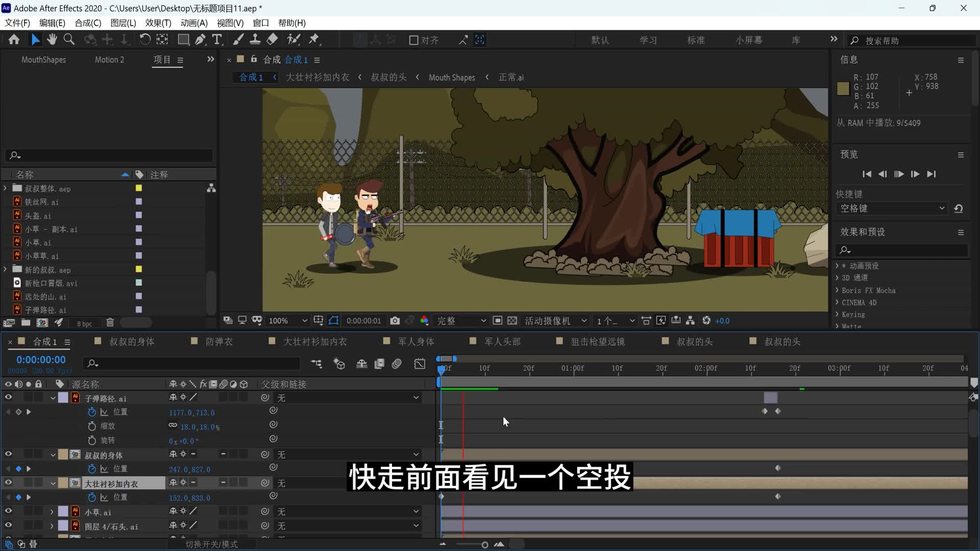Jump to first frame in preview panel
This screenshot has width=980, height=551.
point(867,174)
